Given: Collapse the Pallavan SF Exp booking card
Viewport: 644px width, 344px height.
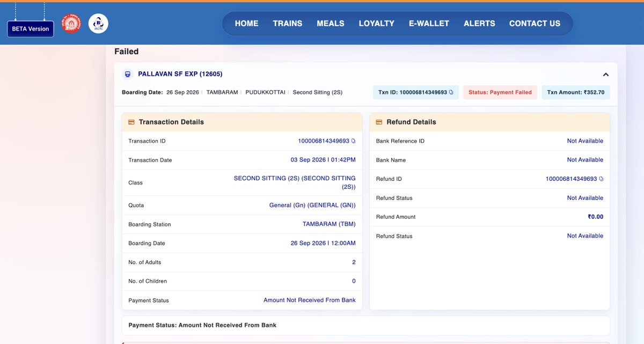Looking at the screenshot, I should tap(606, 75).
